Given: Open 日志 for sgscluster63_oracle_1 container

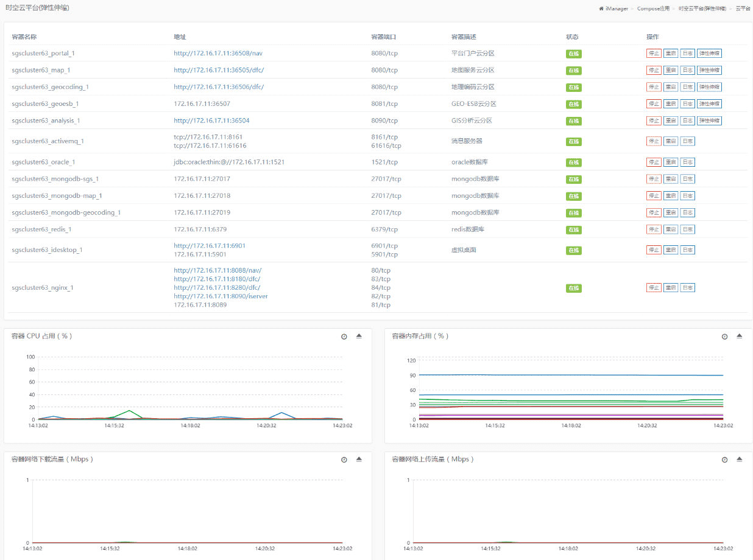Looking at the screenshot, I should (687, 163).
